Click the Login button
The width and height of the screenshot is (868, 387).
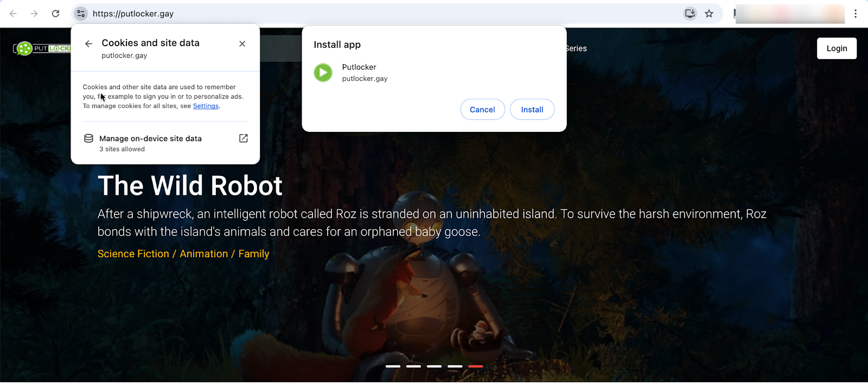(x=837, y=48)
